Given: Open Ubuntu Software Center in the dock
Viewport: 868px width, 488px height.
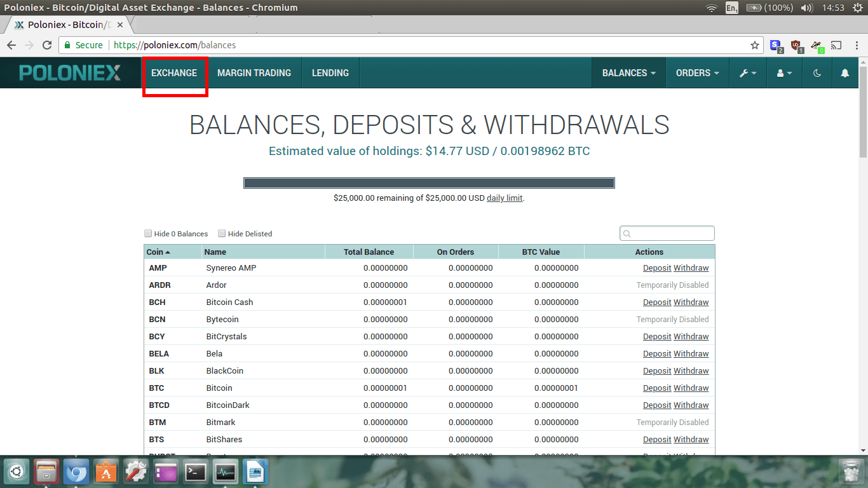Looking at the screenshot, I should click(106, 472).
